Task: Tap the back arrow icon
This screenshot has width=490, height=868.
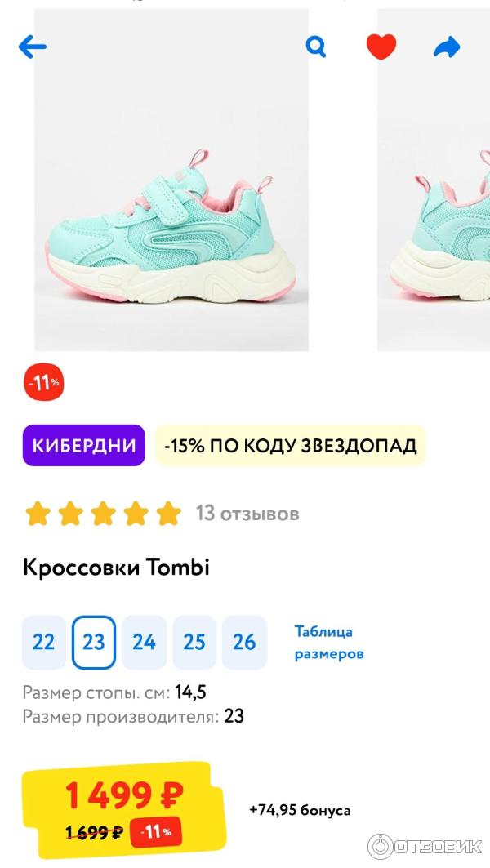Action: (32, 47)
